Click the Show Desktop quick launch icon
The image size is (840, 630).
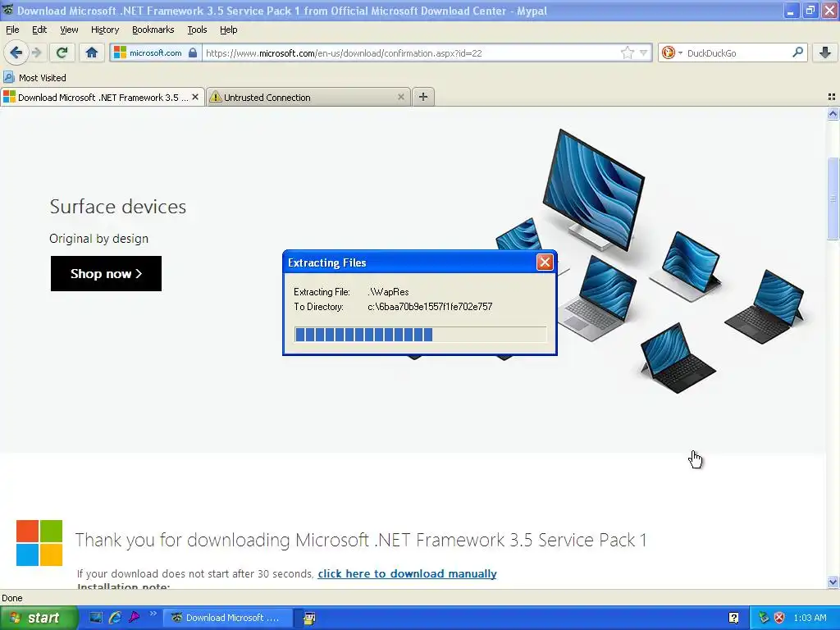[x=96, y=618]
